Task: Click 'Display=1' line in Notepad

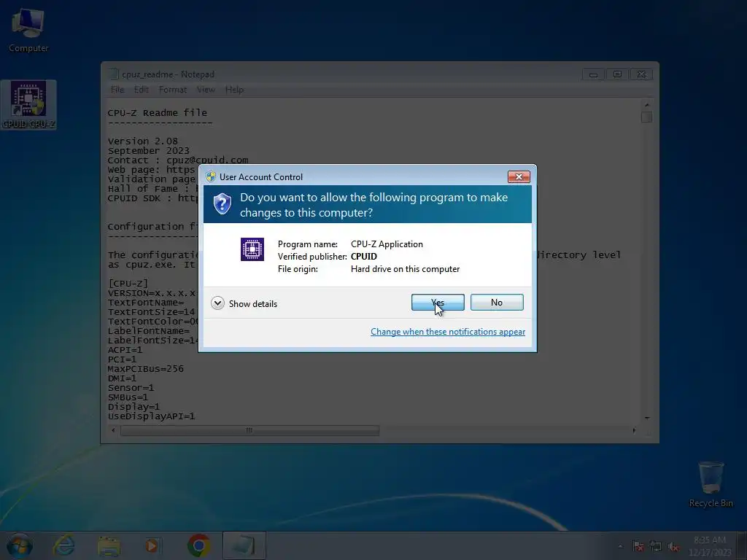Action: [x=133, y=407]
